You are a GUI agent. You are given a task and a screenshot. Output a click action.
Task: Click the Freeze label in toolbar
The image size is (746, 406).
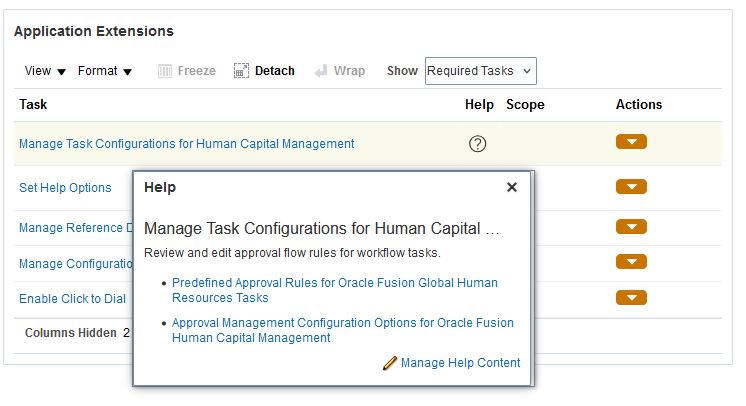[196, 71]
